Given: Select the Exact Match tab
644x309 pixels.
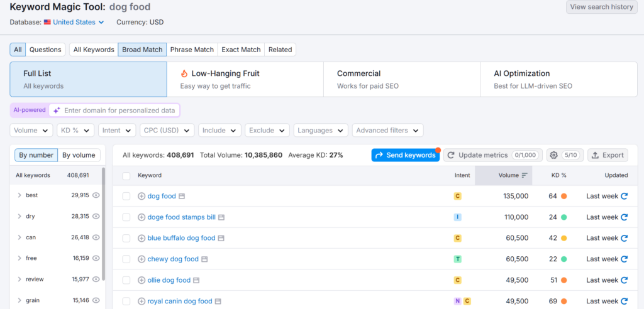Looking at the screenshot, I should coord(241,50).
